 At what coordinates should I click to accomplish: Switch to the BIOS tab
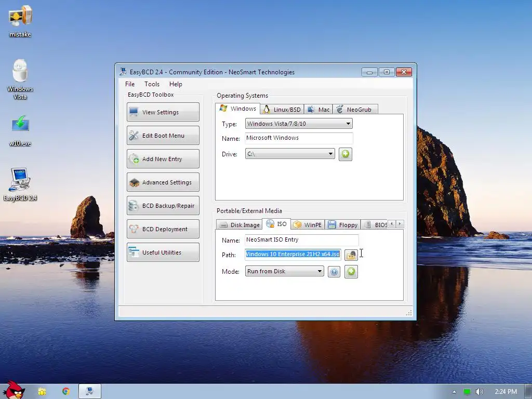pyautogui.click(x=375, y=224)
